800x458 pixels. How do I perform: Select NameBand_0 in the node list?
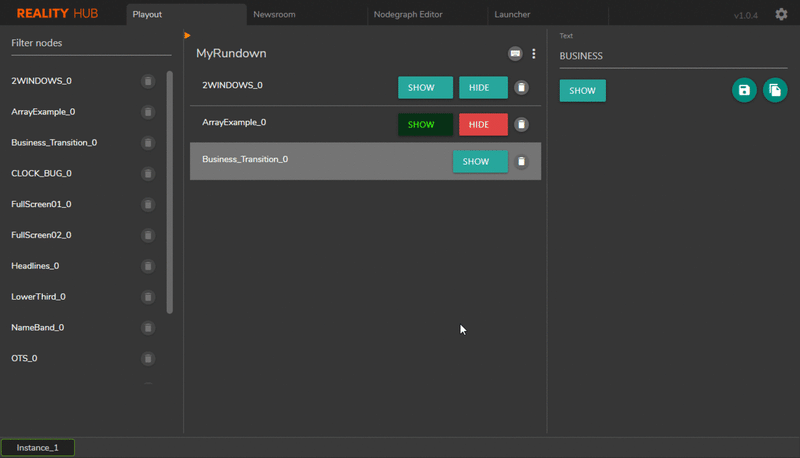[38, 328]
